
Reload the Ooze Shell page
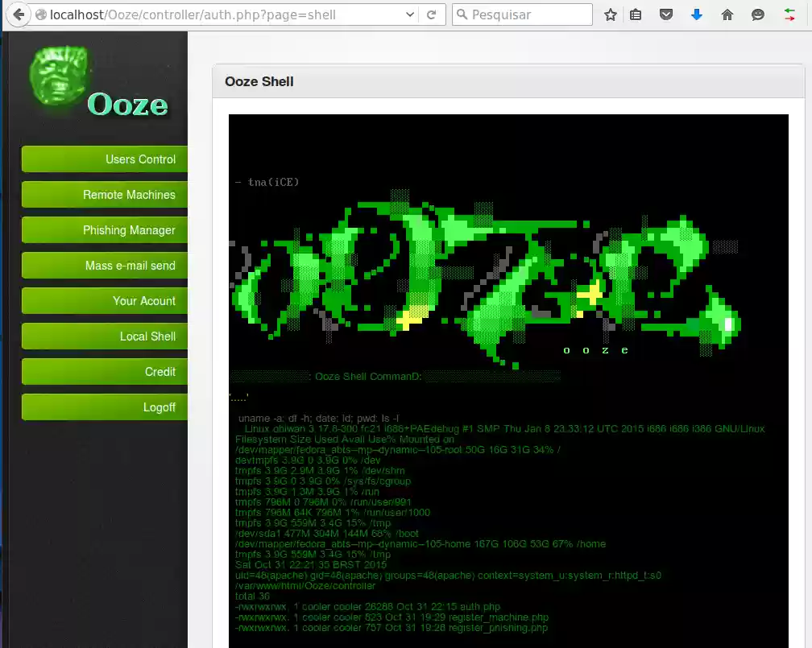[x=433, y=14]
